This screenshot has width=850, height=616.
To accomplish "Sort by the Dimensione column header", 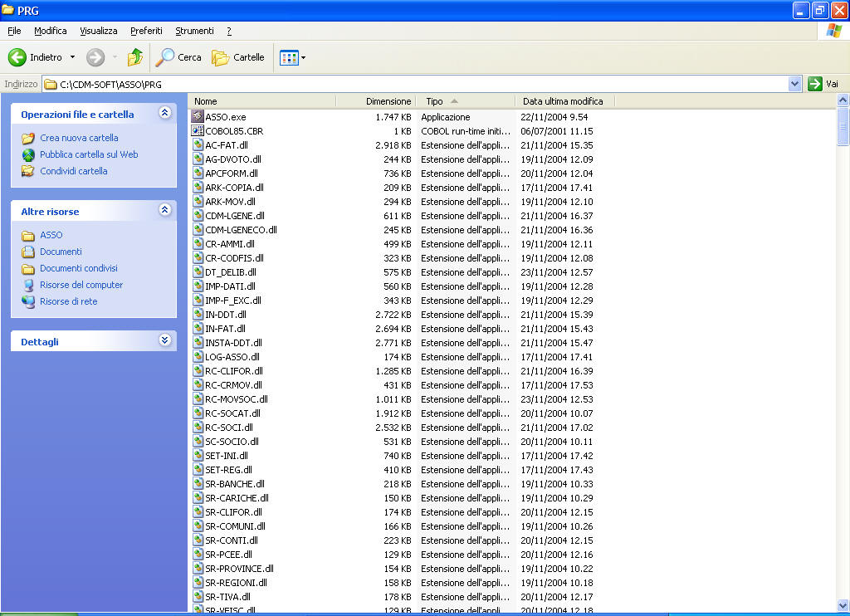I will (x=376, y=101).
